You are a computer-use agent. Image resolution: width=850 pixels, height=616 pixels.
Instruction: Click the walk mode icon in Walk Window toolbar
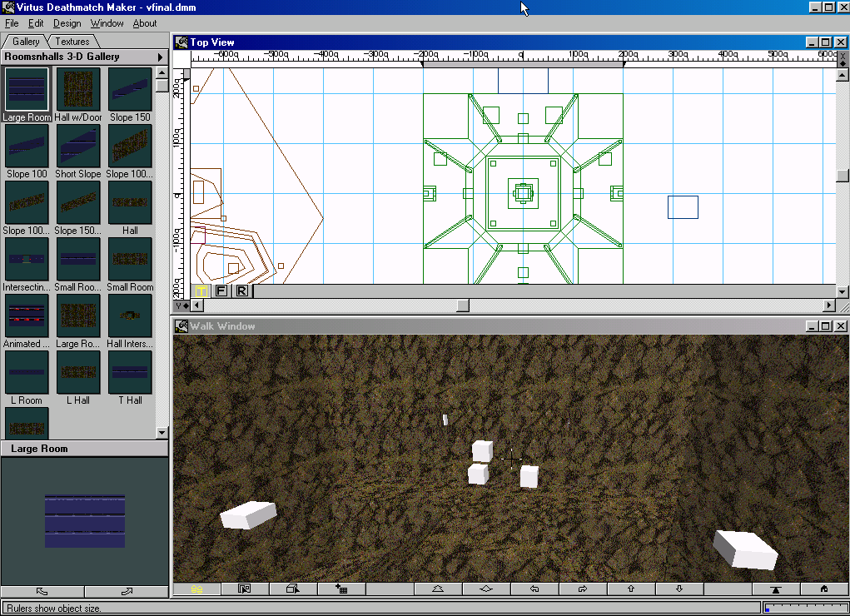(196, 589)
